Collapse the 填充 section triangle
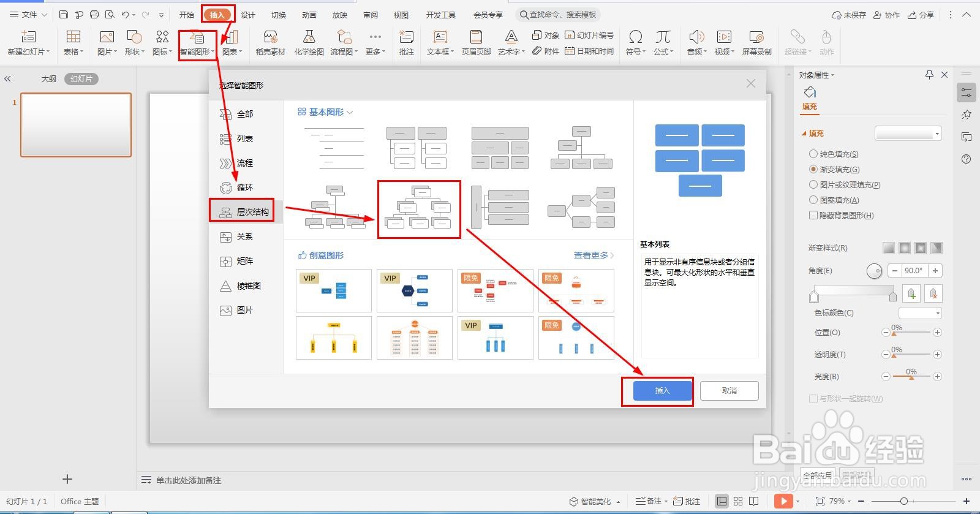Image resolution: width=980 pixels, height=514 pixels. [x=804, y=134]
